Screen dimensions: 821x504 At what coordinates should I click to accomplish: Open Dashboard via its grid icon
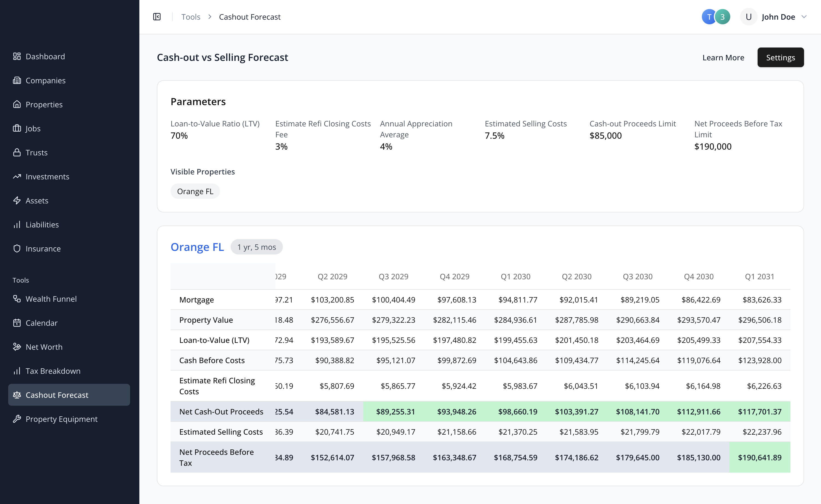[17, 56]
